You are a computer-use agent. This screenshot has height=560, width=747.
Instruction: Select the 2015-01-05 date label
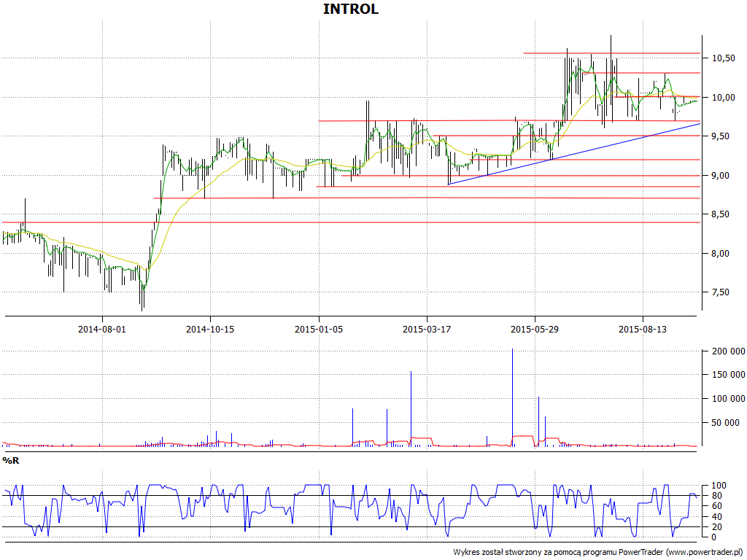pyautogui.click(x=318, y=329)
